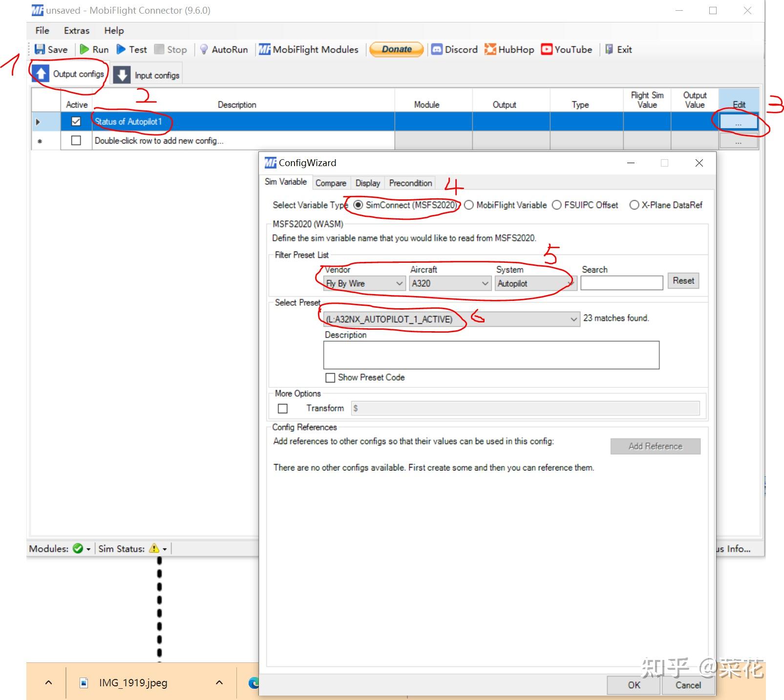Start the config with Run icon
The width and height of the screenshot is (784, 700).
tap(85, 49)
